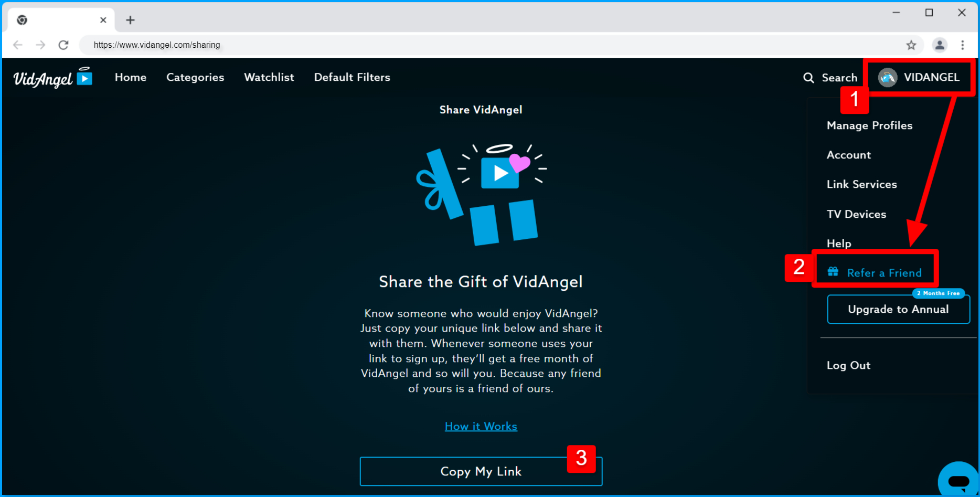Open TV Devices

click(856, 214)
